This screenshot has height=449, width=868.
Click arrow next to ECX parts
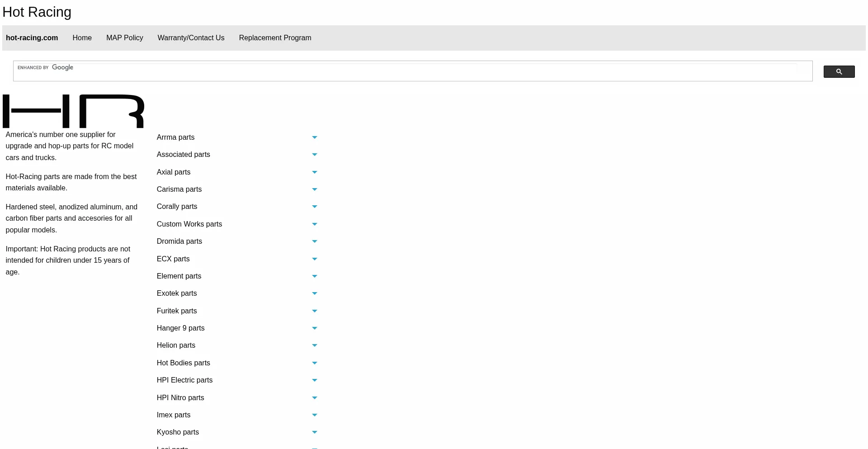(x=314, y=259)
